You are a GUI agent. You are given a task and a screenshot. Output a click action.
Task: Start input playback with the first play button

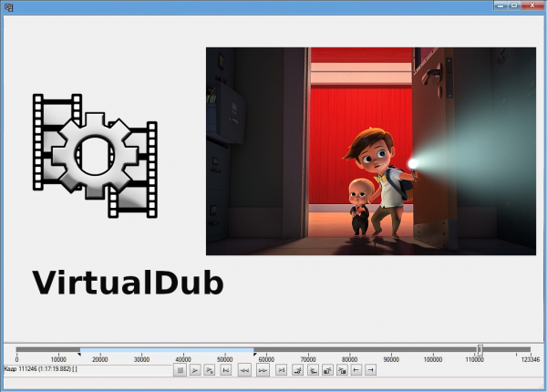[195, 370]
